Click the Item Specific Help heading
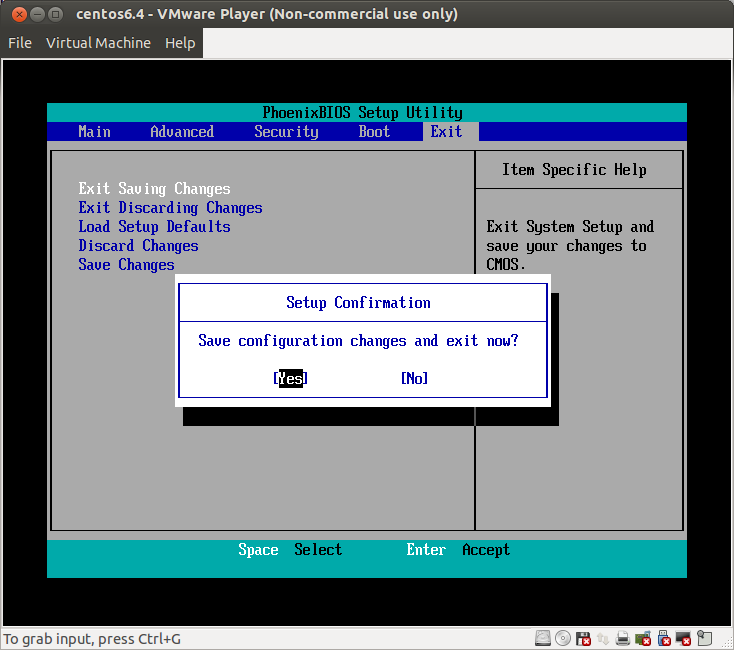The width and height of the screenshot is (734, 650). coord(574,169)
